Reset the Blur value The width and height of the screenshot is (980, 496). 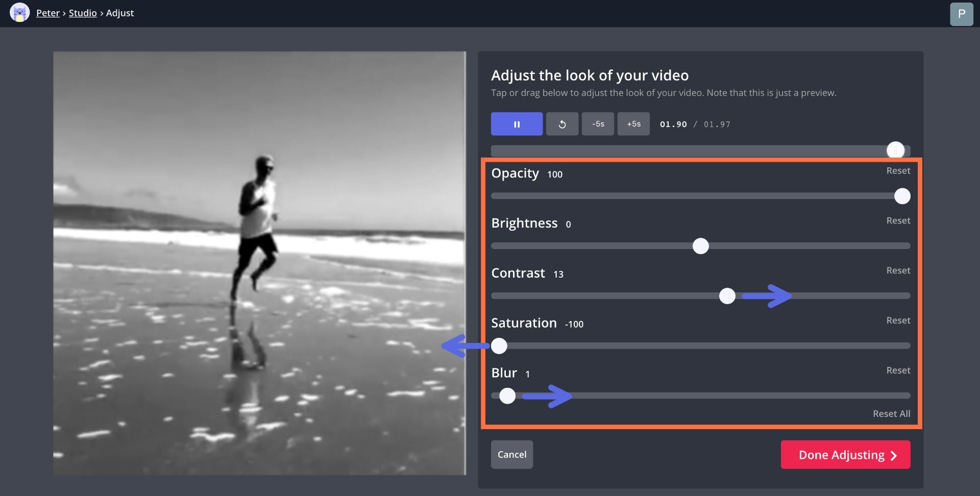tap(898, 371)
